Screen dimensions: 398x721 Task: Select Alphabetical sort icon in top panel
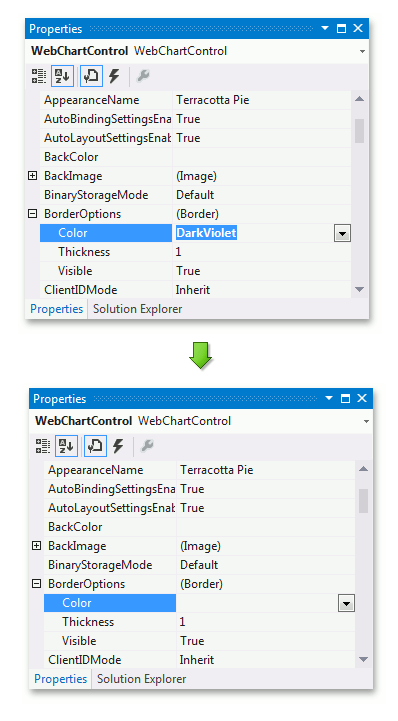point(63,76)
